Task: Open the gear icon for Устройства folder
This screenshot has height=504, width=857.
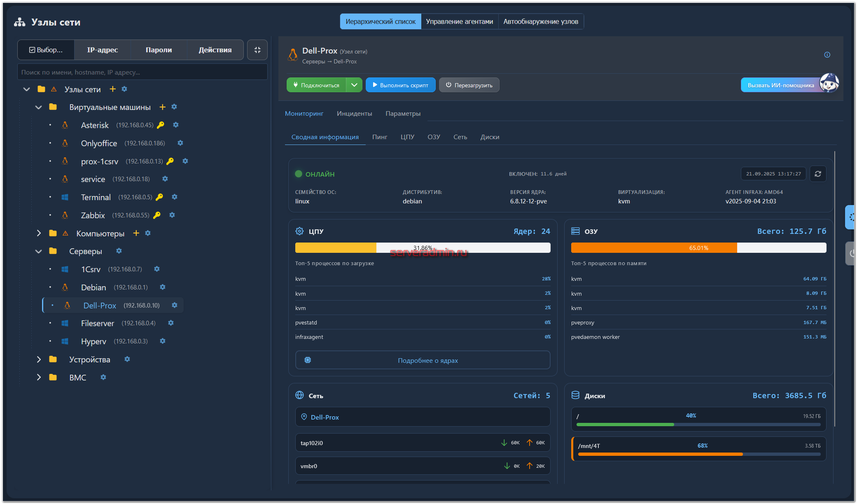Action: point(127,359)
